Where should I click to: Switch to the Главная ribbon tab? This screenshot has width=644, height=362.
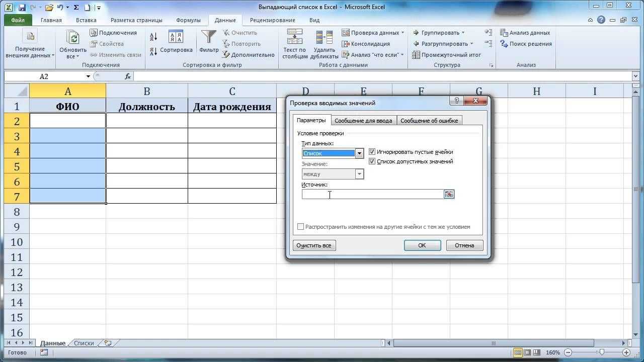(51, 20)
